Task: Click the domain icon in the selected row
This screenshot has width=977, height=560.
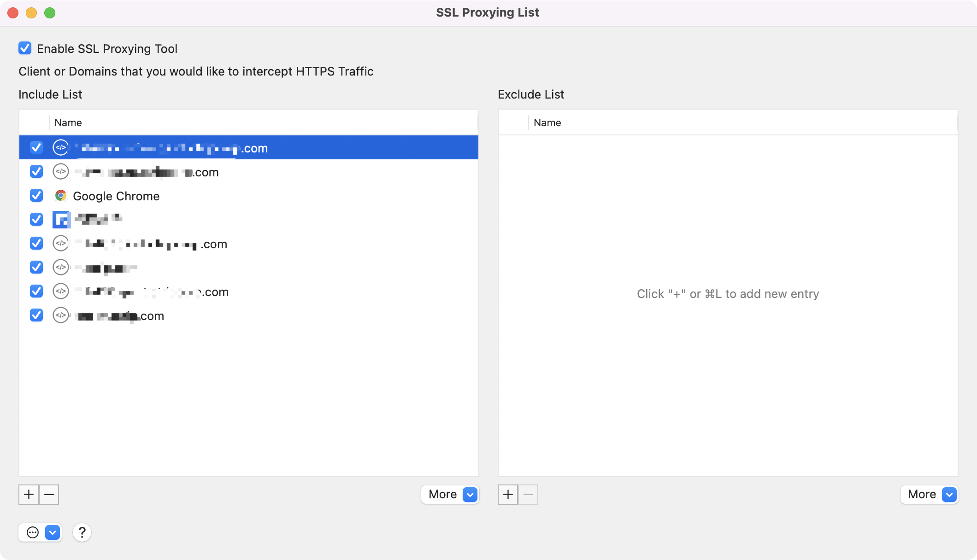Action: [60, 148]
